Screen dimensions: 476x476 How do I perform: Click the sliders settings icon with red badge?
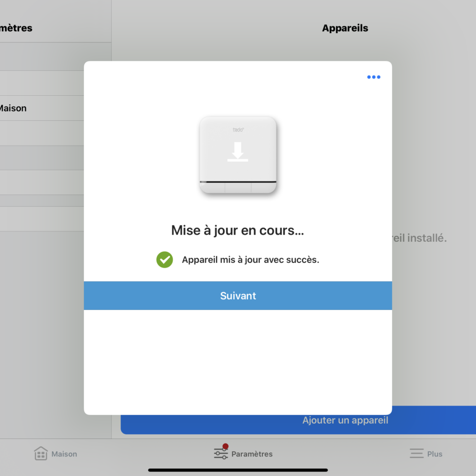(x=221, y=452)
